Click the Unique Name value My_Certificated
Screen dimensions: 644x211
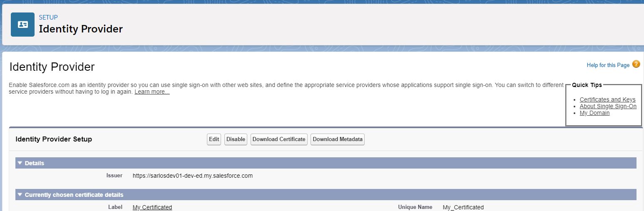click(x=463, y=207)
